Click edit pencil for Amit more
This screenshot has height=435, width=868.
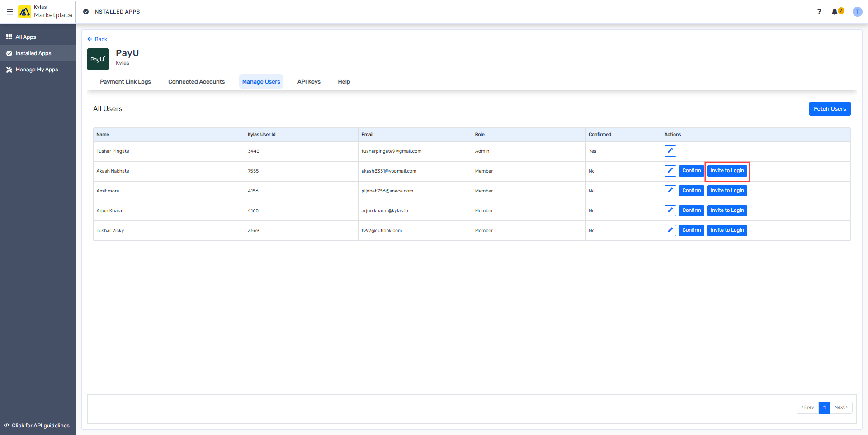tap(670, 191)
